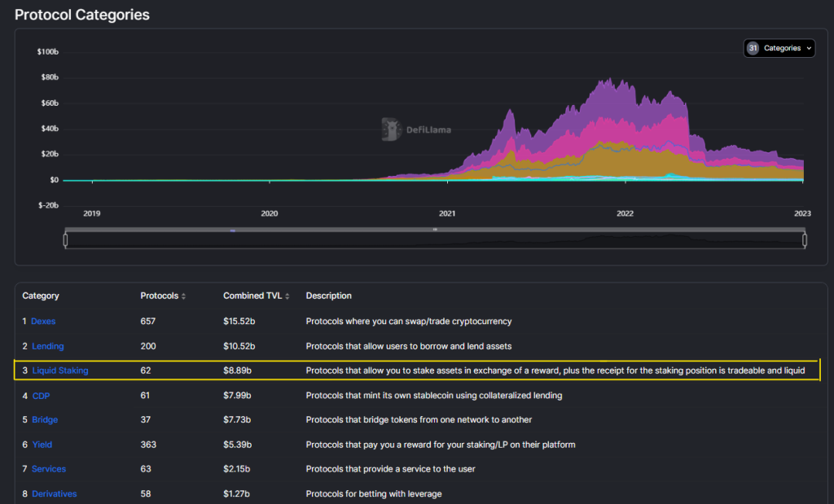
Task: Select the $7.99b TVL value for CDP
Action: point(237,396)
